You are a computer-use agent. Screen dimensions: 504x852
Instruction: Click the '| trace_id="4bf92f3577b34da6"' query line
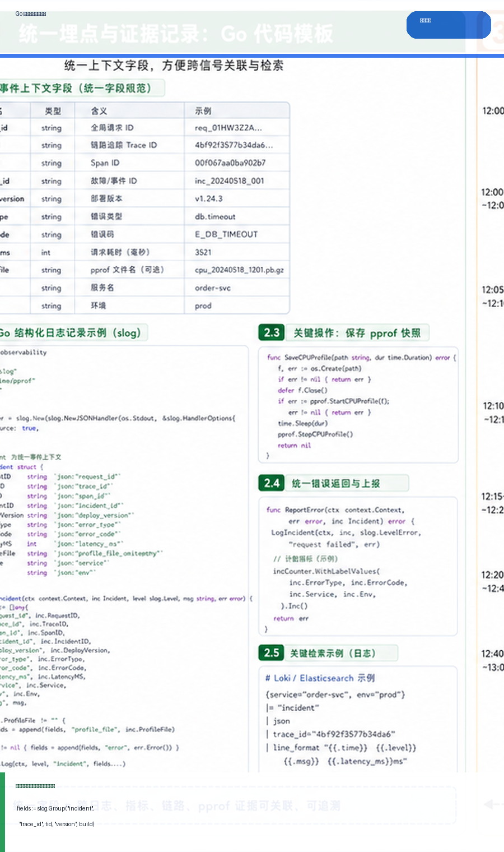(330, 734)
